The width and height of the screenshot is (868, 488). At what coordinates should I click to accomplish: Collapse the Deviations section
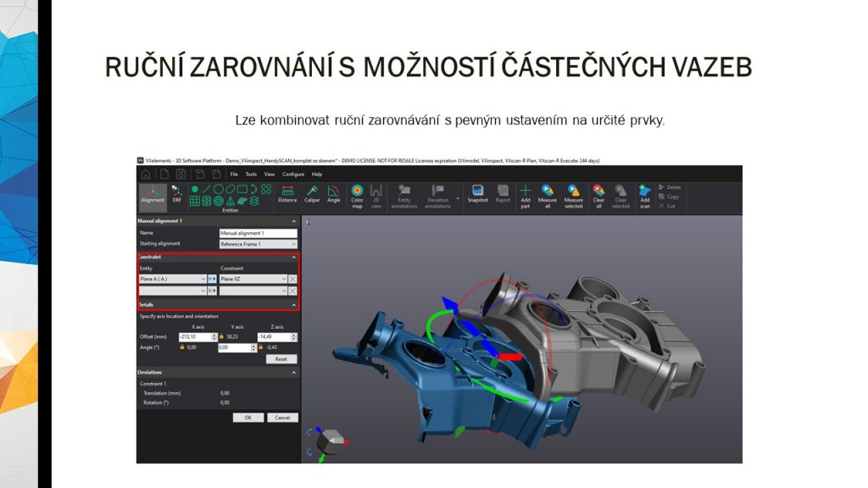[293, 372]
